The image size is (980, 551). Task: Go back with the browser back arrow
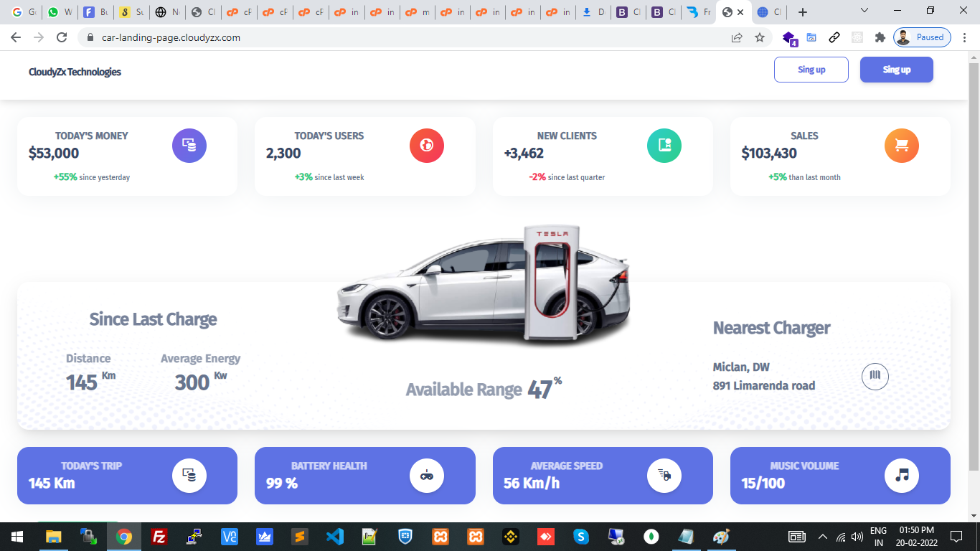coord(16,37)
